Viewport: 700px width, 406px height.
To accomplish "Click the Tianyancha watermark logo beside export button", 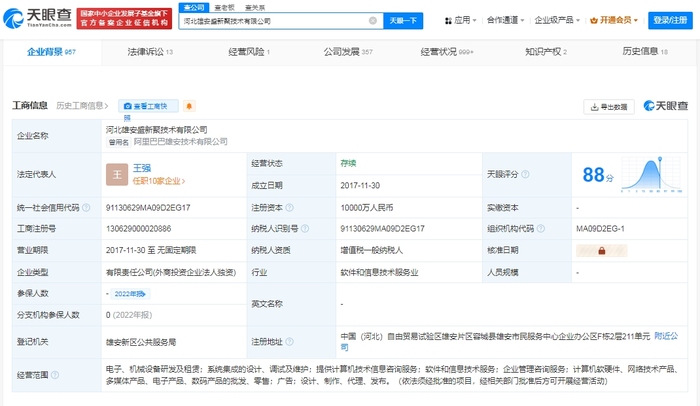I will 666,106.
